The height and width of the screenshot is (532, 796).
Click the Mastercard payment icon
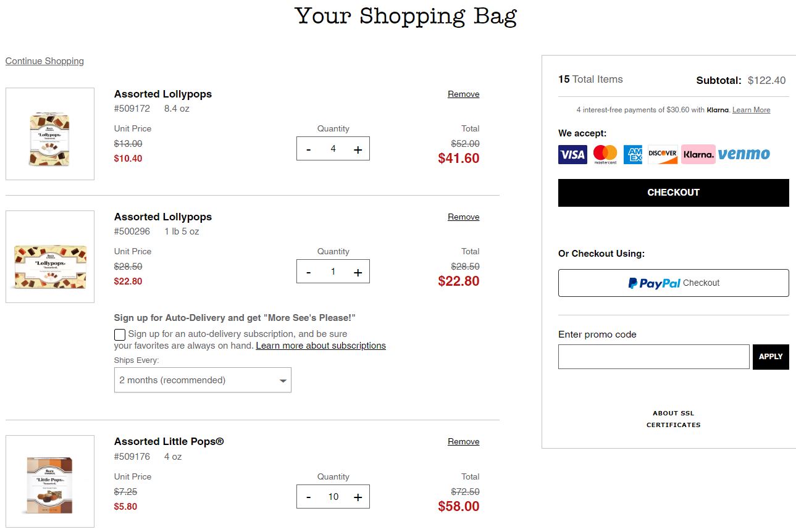(605, 154)
